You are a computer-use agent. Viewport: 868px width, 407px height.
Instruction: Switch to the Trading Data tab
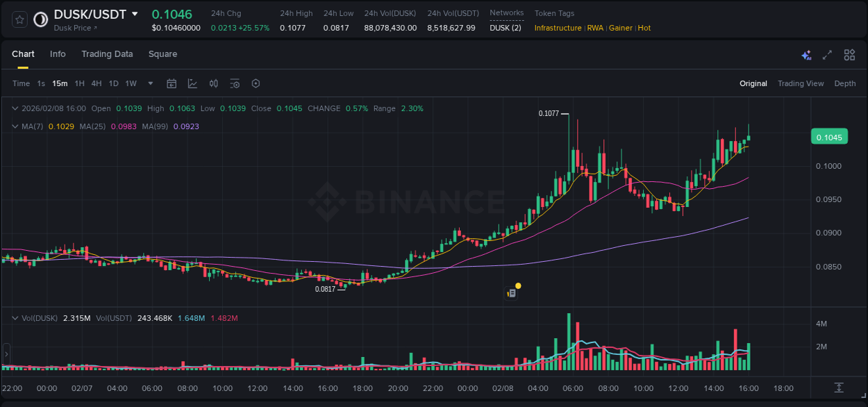pyautogui.click(x=107, y=54)
